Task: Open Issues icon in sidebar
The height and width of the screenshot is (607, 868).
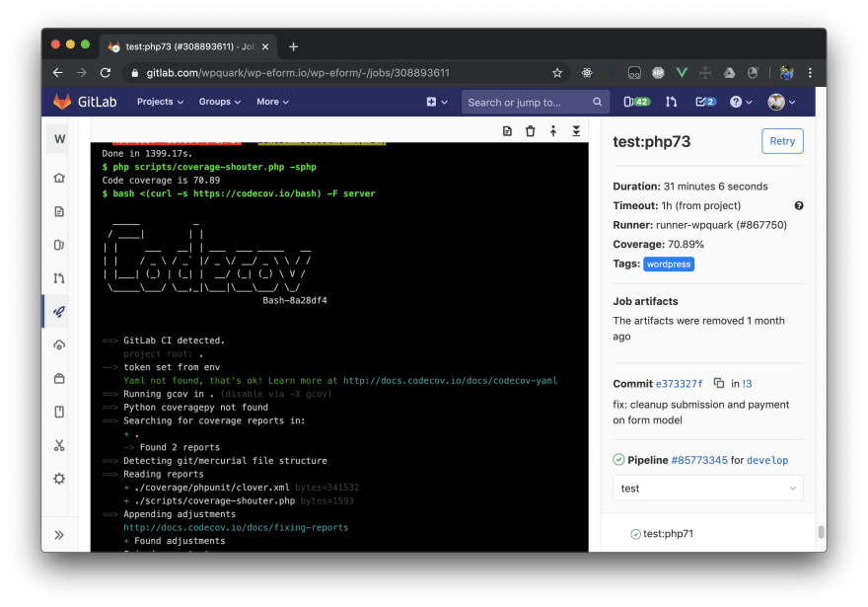Action: [59, 245]
